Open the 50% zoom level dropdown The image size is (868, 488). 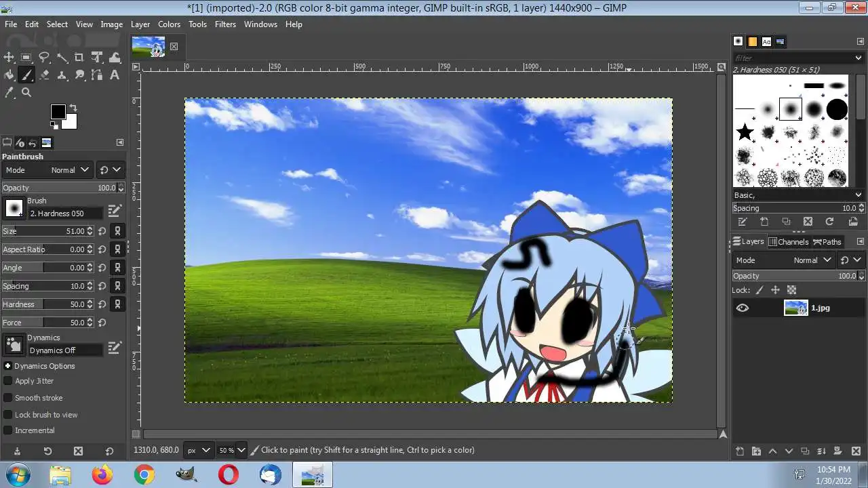[x=231, y=450]
